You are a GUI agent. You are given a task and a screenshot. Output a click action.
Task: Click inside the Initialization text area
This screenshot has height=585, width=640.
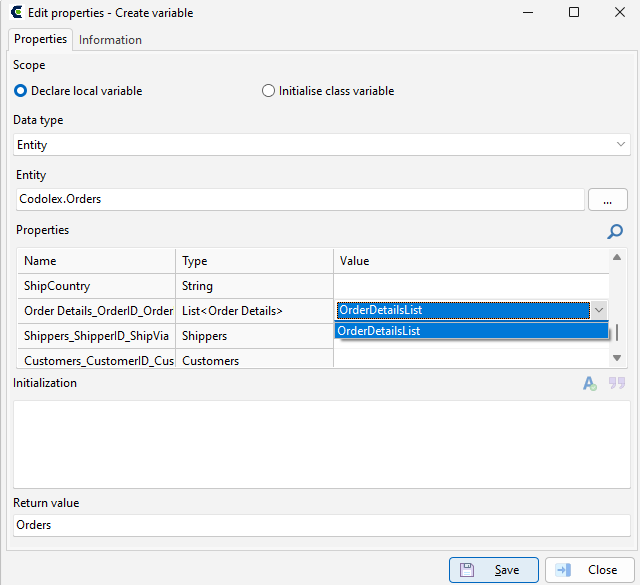tap(322, 444)
